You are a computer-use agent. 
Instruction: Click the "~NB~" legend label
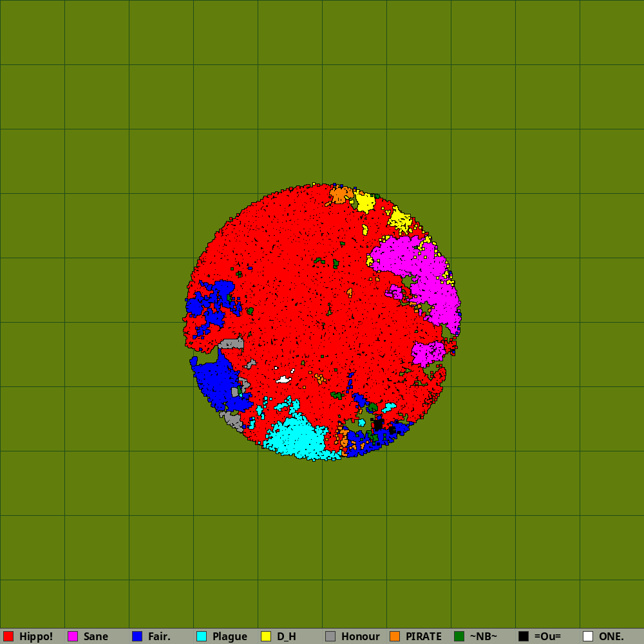(484, 637)
